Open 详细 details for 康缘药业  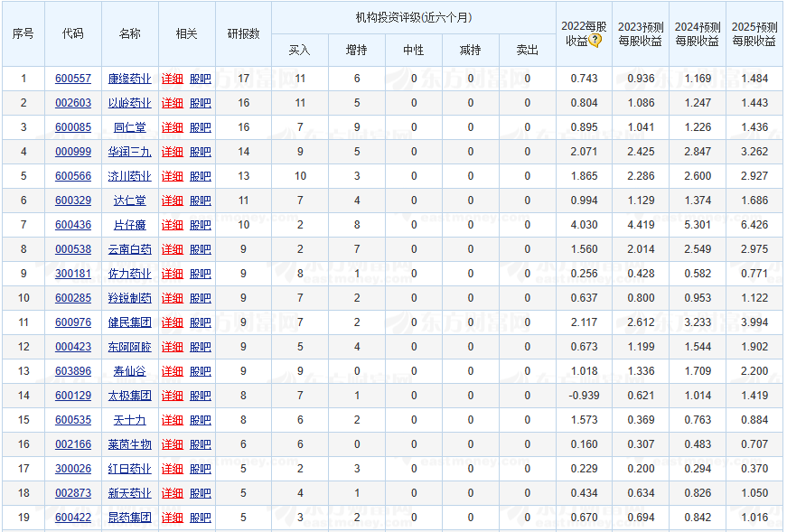point(173,79)
